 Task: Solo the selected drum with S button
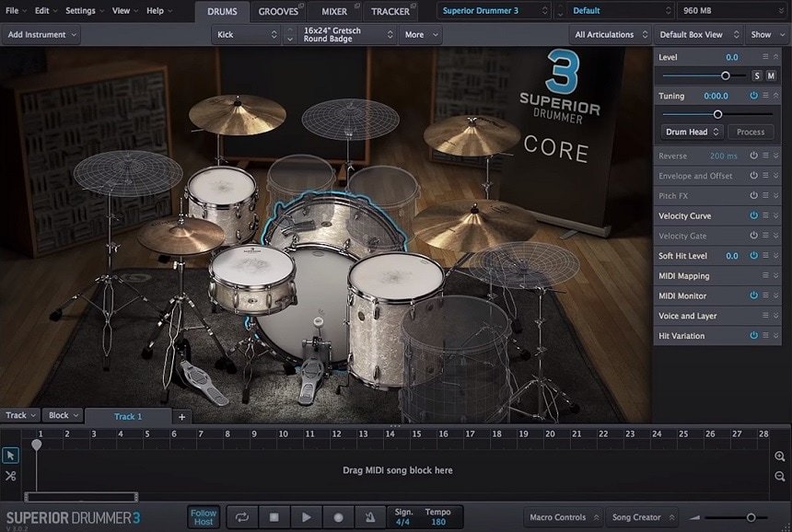[x=757, y=75]
